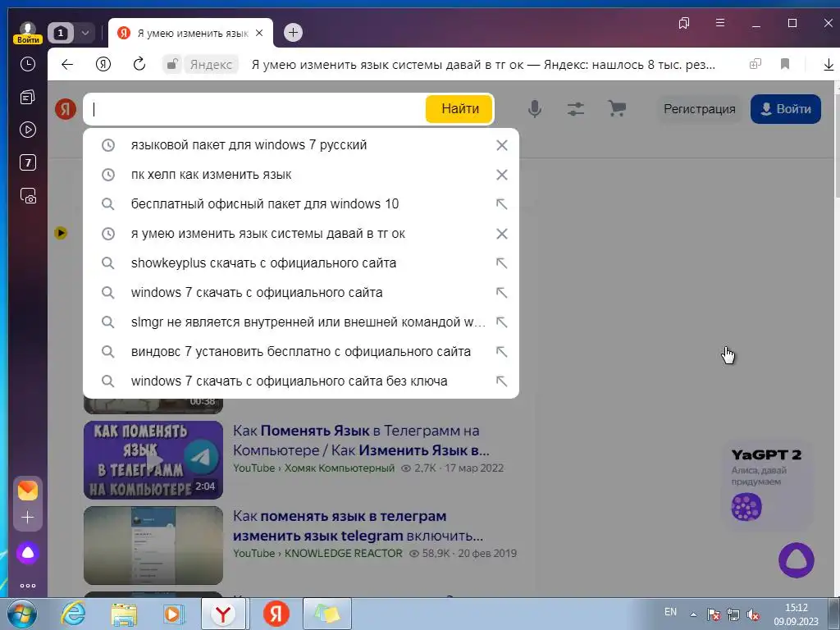Click the Регистрация button

click(699, 109)
